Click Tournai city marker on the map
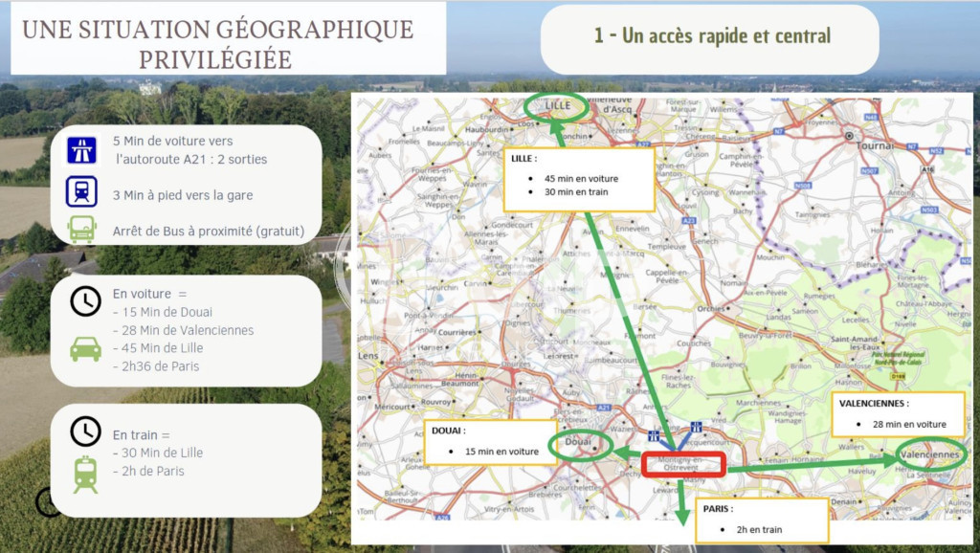 850,136
